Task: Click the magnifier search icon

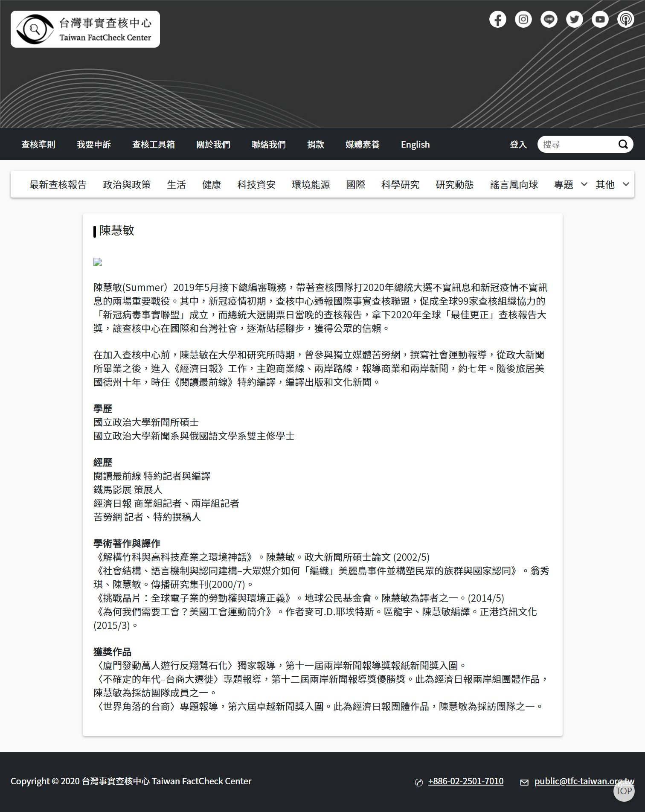Action: pos(623,144)
